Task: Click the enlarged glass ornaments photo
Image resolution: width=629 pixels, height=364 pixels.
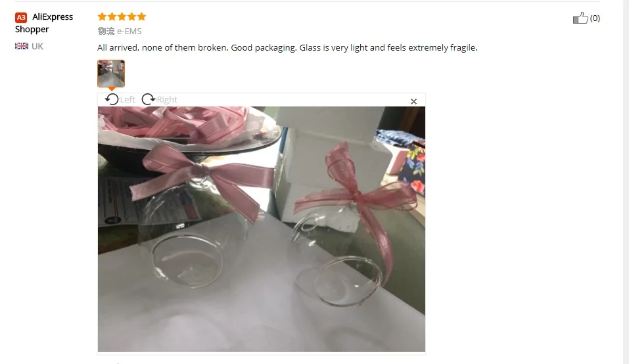Action: [x=262, y=229]
